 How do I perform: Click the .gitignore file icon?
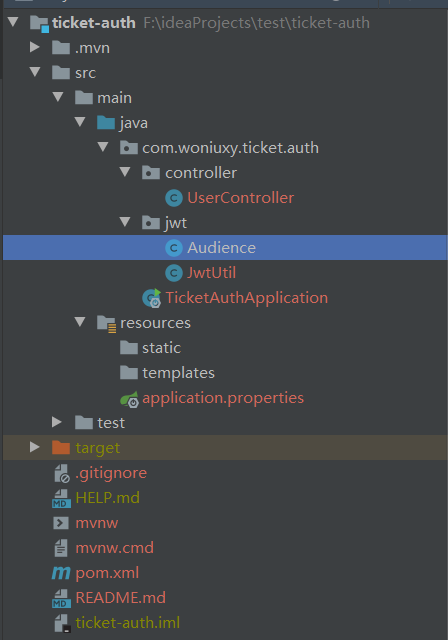coord(62,473)
